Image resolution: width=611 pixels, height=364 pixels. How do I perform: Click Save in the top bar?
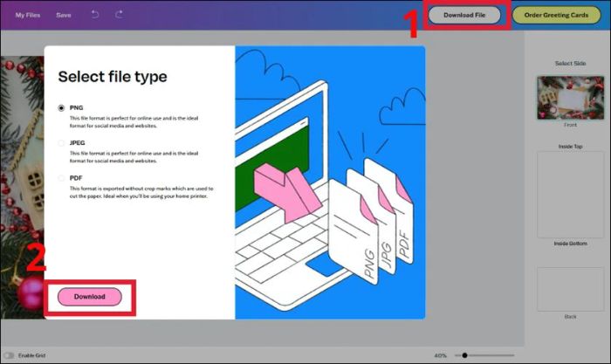tap(64, 15)
